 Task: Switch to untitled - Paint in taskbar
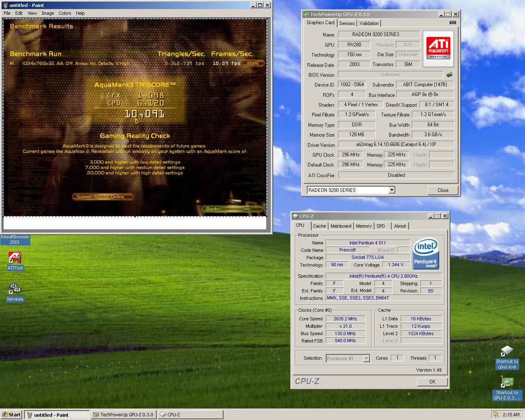[x=57, y=415]
